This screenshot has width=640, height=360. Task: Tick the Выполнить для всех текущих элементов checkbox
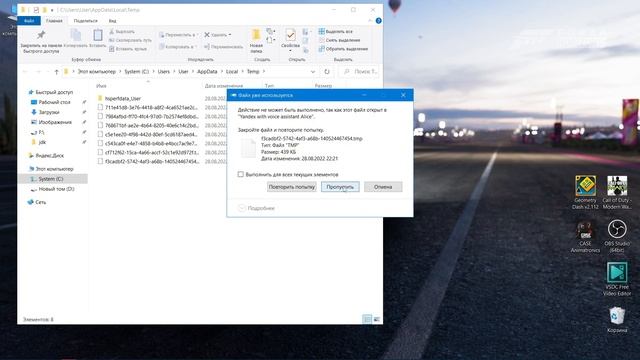pyautogui.click(x=241, y=174)
